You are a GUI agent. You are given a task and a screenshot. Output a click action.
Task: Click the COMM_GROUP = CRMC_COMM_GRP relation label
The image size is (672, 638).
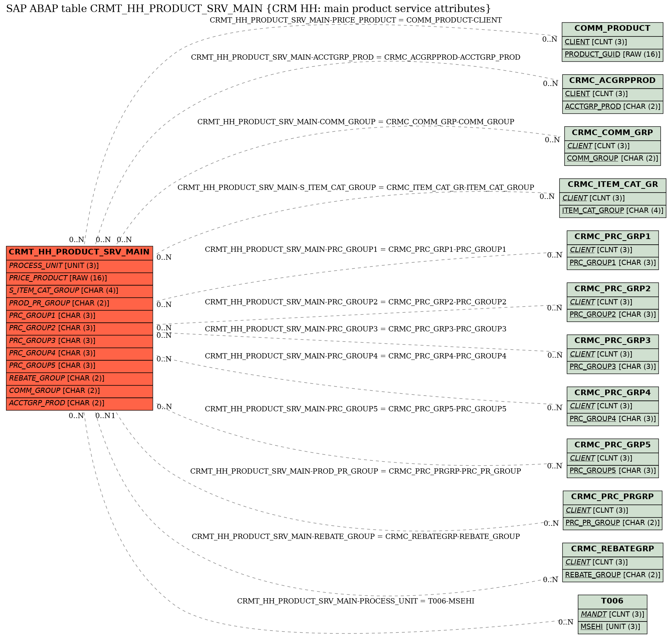(356, 122)
